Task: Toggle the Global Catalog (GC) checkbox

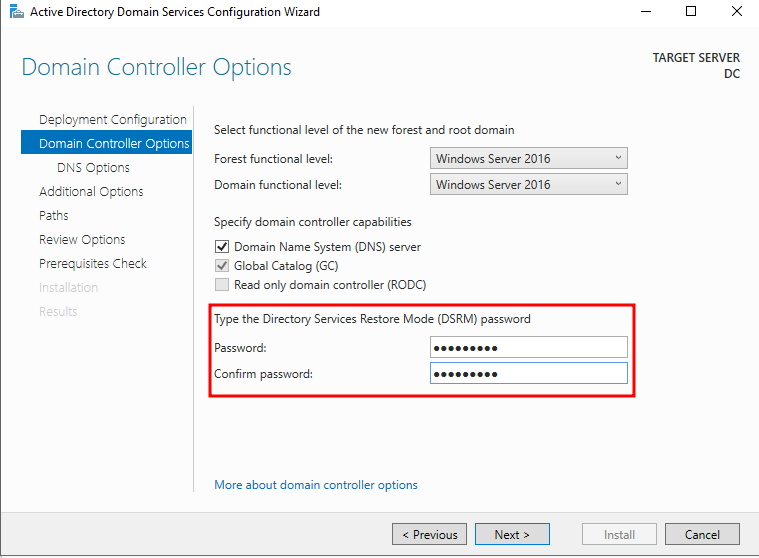Action: pyautogui.click(x=222, y=266)
